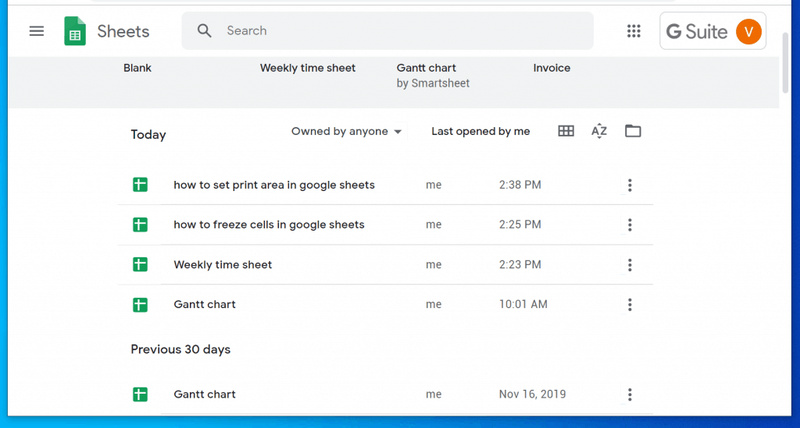Open the account avatar V
The width and height of the screenshot is (800, 428).
(x=748, y=32)
